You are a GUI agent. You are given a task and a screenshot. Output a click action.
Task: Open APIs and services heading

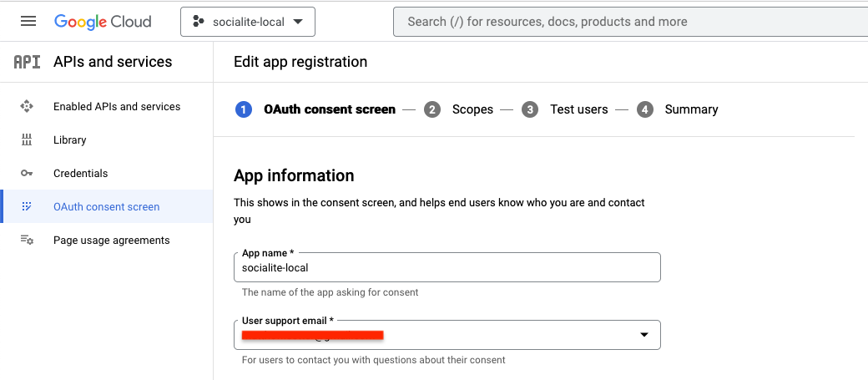pos(113,62)
